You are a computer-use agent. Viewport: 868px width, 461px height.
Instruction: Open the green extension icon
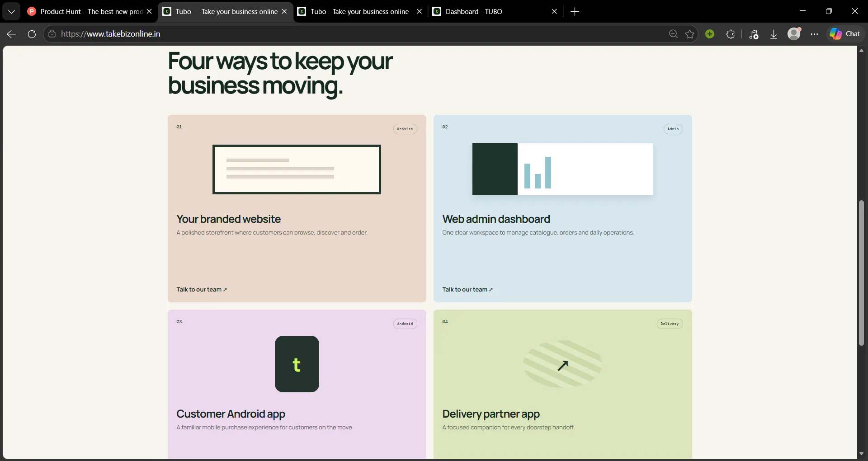click(x=710, y=34)
